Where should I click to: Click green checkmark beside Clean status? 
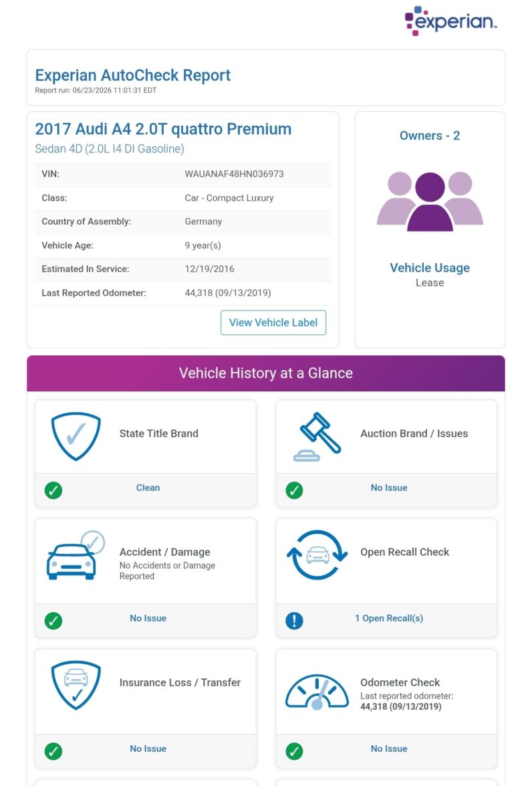(53, 490)
